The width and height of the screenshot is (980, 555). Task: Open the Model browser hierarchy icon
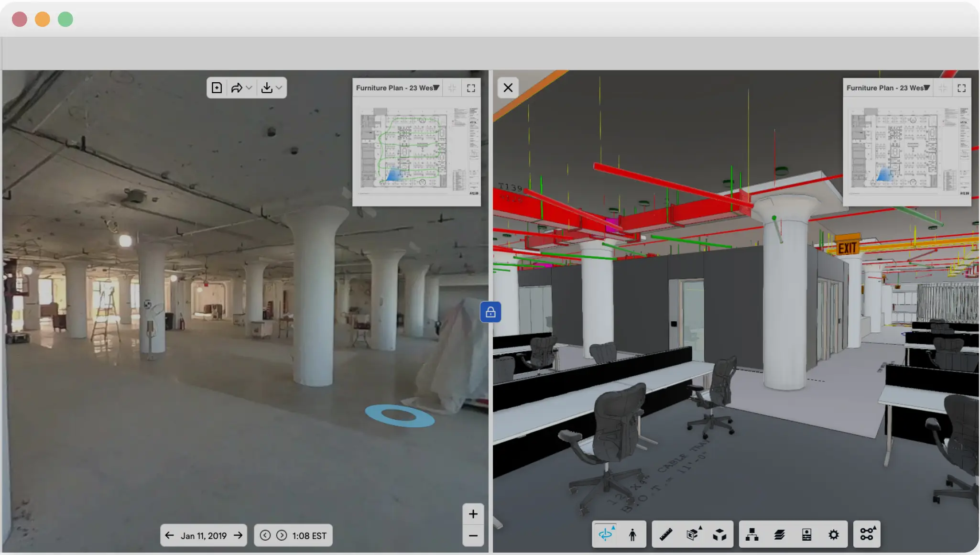tap(752, 534)
